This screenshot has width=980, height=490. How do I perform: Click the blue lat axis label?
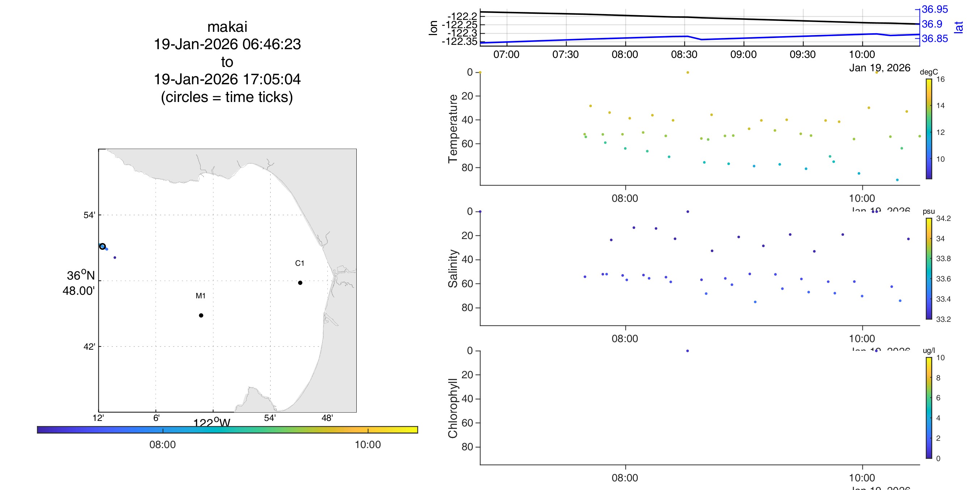[x=958, y=27]
